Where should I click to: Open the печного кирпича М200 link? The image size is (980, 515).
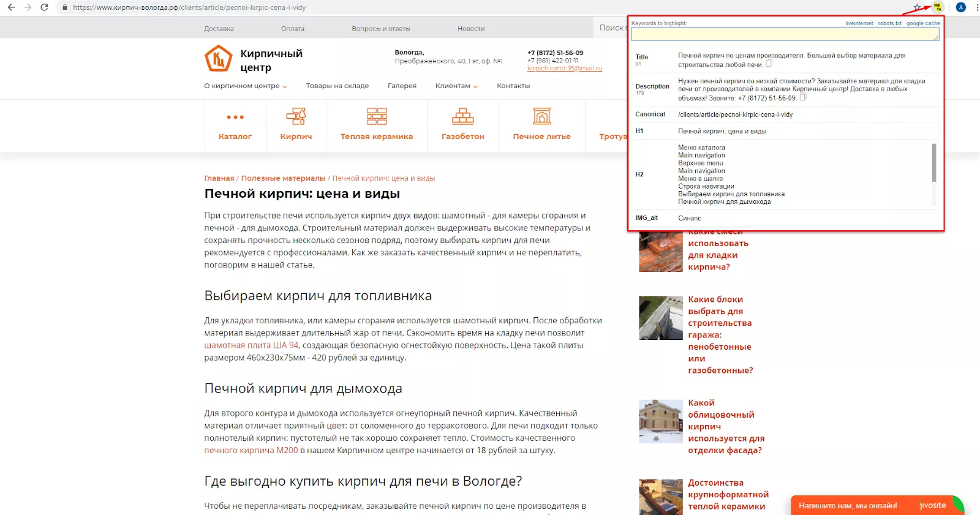click(251, 450)
